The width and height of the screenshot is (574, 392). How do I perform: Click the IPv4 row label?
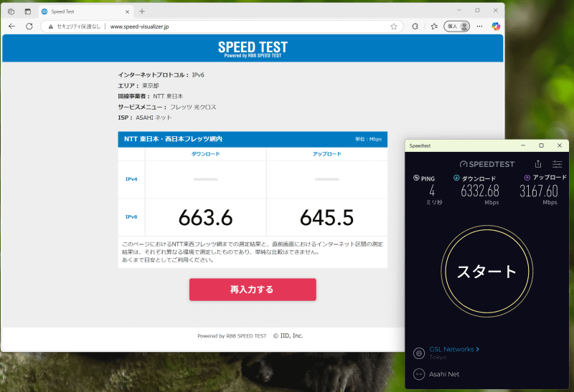[131, 179]
